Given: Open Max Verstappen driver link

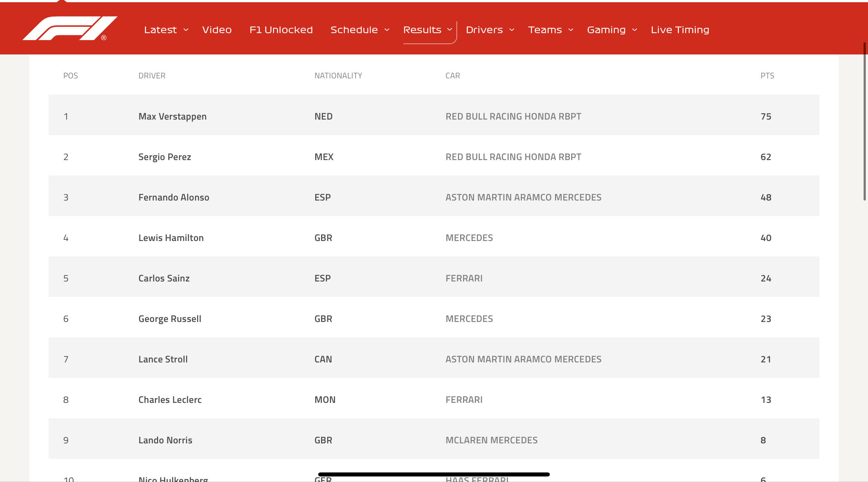Looking at the screenshot, I should click(x=172, y=117).
